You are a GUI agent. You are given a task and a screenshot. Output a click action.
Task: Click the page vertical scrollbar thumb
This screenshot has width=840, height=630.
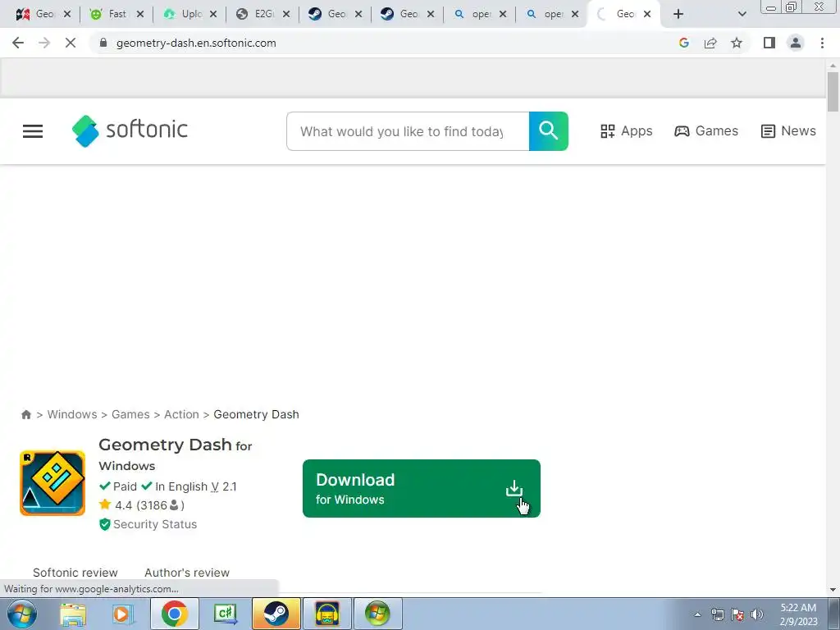(833, 91)
